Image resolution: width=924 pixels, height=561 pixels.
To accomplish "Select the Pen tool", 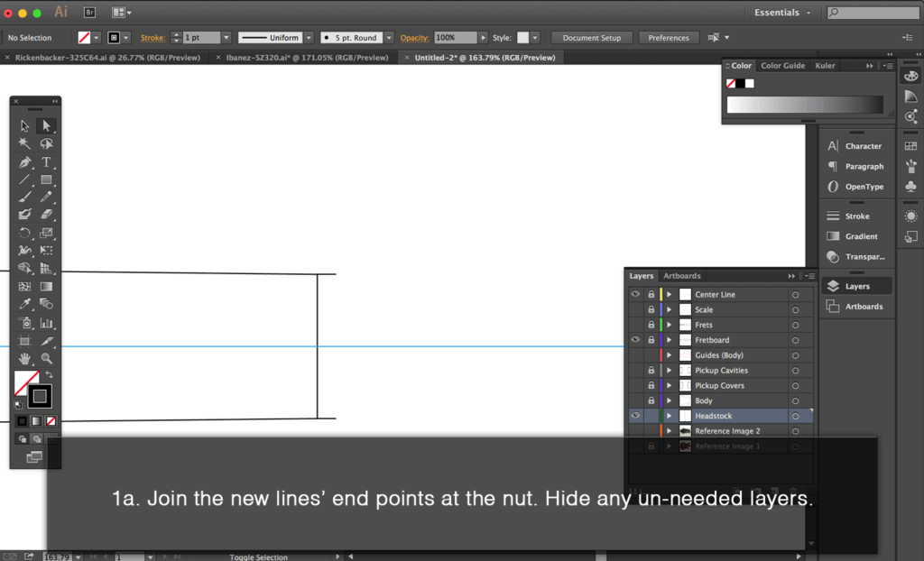I will (x=25, y=162).
